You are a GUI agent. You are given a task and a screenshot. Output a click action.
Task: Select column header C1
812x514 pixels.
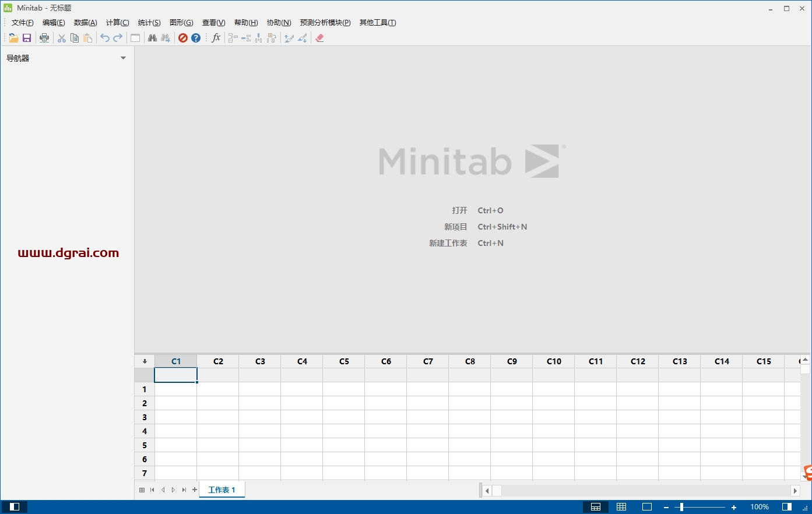pos(176,361)
